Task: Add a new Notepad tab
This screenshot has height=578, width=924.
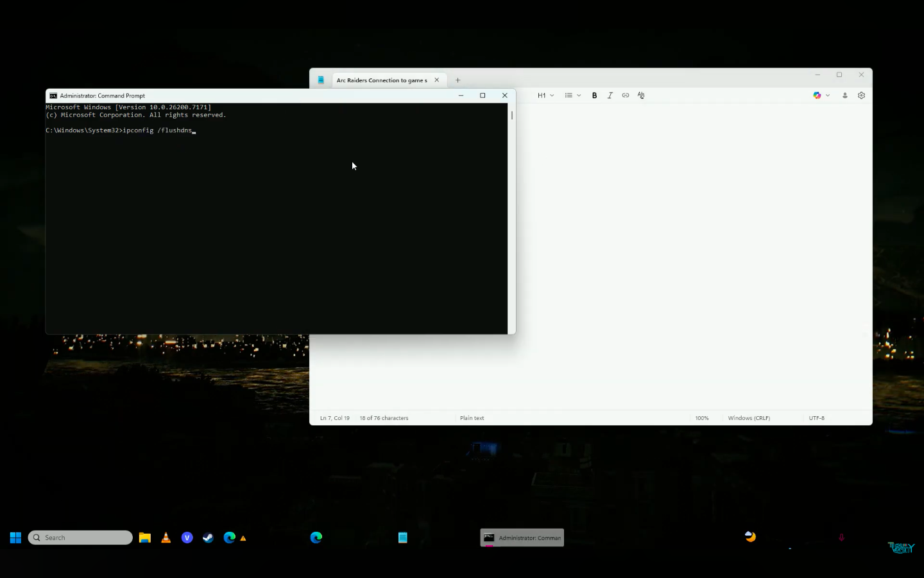Action: coord(458,80)
